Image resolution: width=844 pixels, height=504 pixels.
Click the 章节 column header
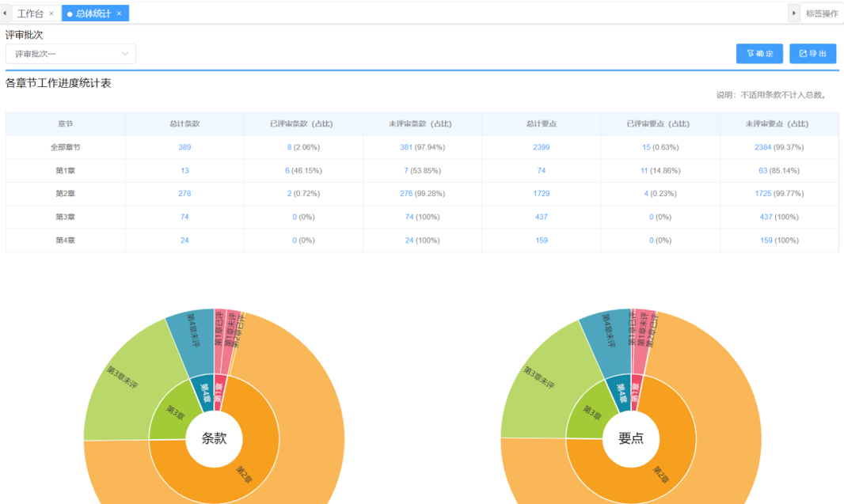[x=66, y=123]
